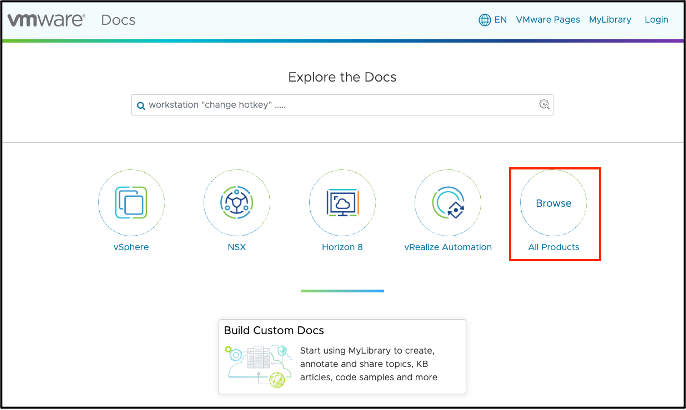686x410 pixels.
Task: Focus the docs search input field
Action: coord(342,105)
